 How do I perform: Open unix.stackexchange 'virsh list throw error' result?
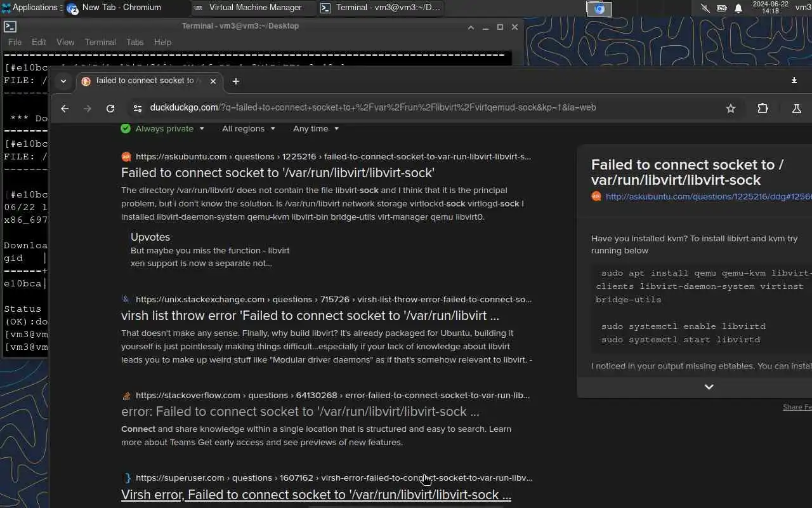pos(310,316)
